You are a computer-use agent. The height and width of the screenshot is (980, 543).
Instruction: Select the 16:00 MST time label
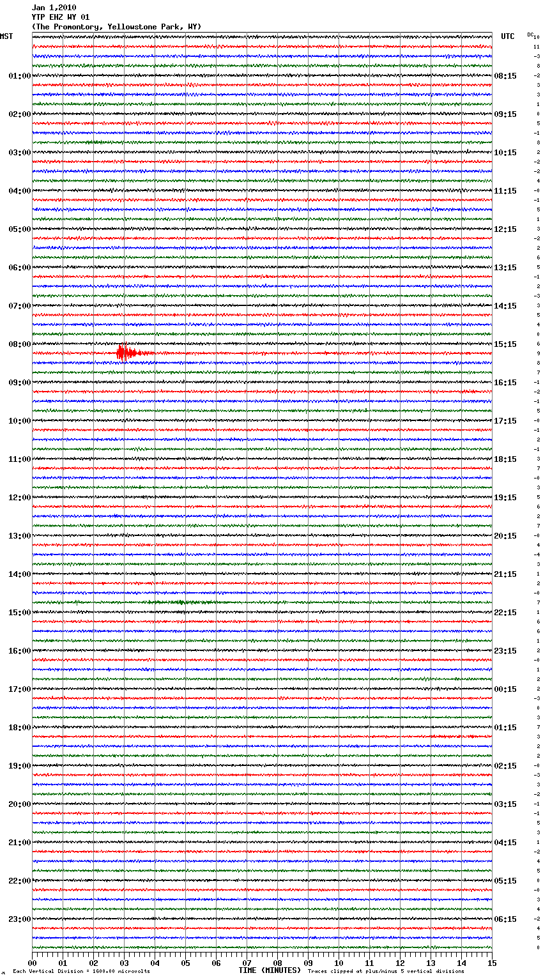[x=20, y=651]
